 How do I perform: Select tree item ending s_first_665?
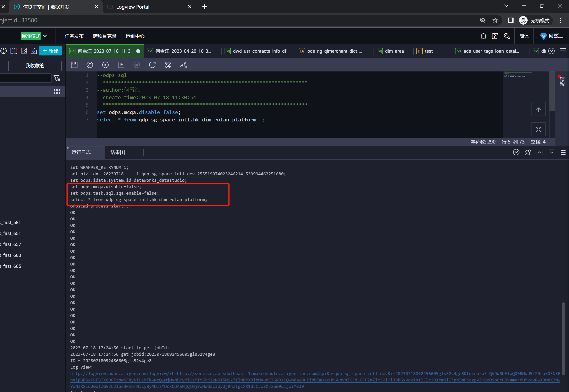[x=11, y=266]
